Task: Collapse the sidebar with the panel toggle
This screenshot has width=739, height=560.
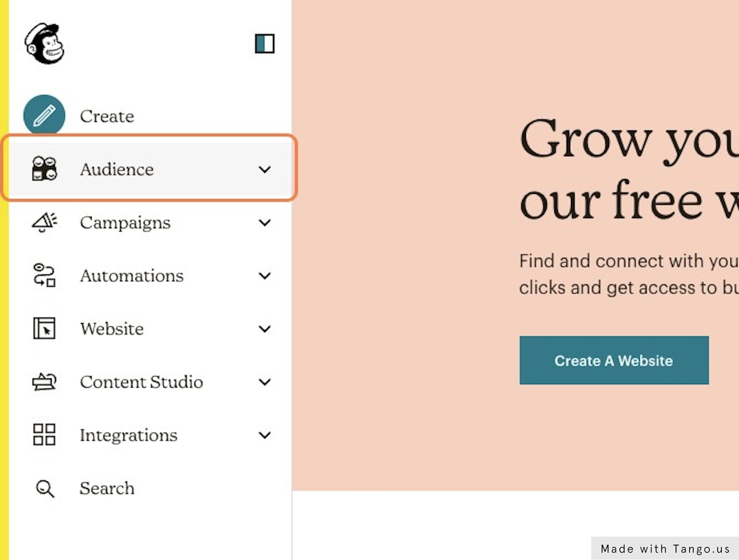Action: click(x=265, y=44)
